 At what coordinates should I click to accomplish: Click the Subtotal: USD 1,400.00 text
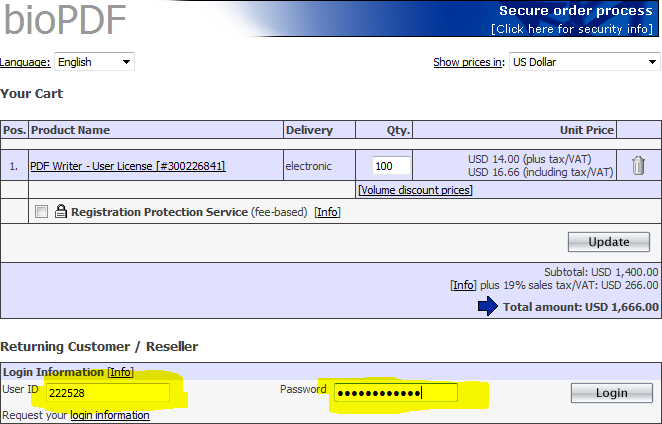(x=601, y=272)
